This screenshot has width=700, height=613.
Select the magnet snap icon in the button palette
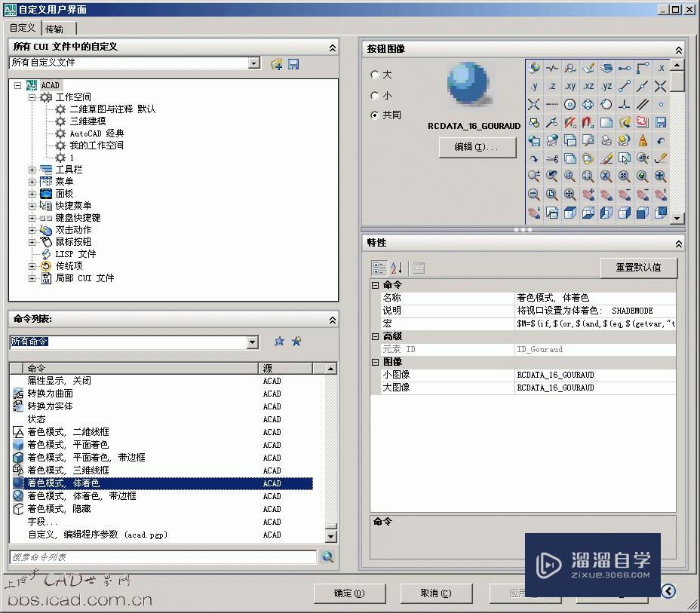pos(588,121)
